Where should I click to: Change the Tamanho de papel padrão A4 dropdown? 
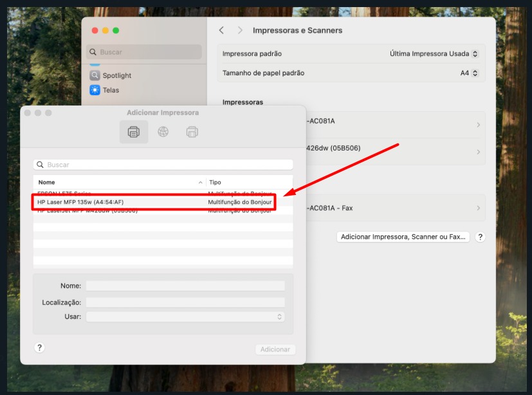(x=469, y=73)
